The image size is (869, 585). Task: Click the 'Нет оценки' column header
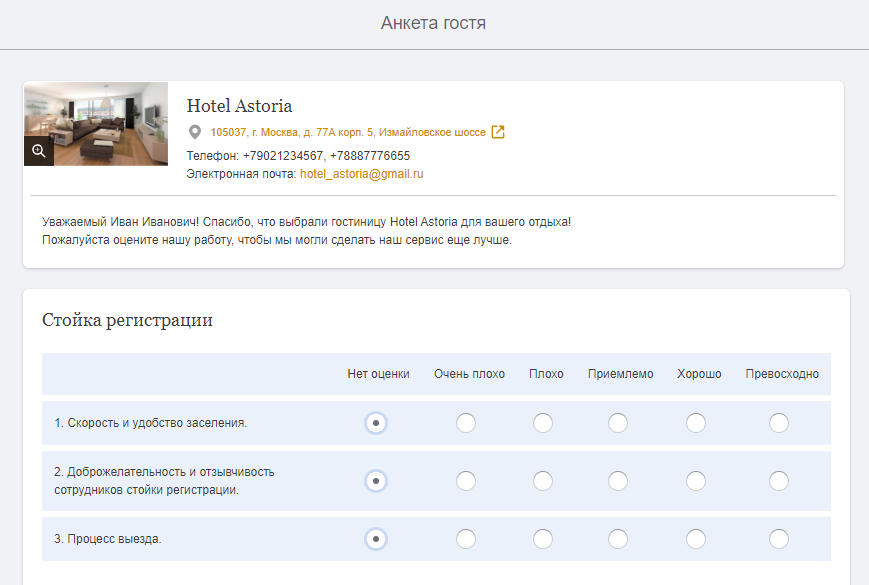pos(379,374)
